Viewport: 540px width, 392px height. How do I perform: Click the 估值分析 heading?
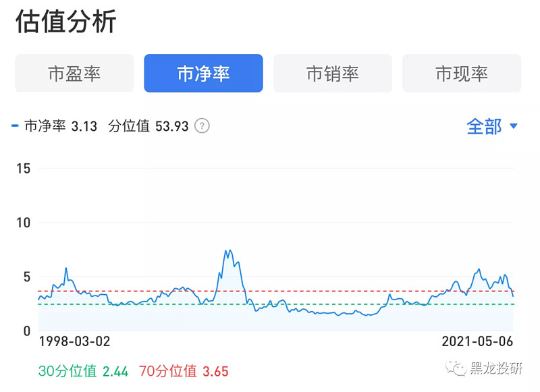(65, 22)
